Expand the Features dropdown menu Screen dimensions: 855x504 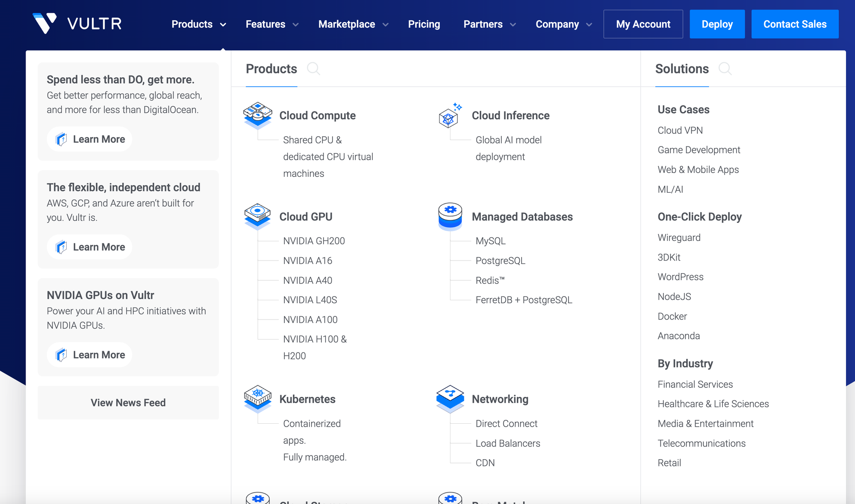pyautogui.click(x=272, y=24)
